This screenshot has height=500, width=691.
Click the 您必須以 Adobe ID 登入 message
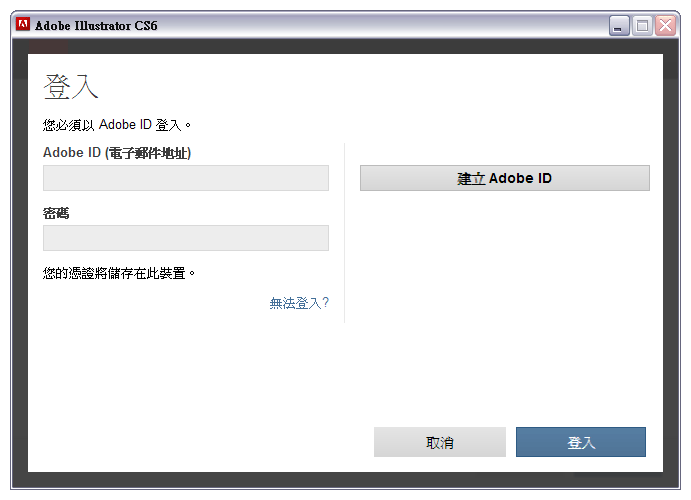[x=117, y=125]
